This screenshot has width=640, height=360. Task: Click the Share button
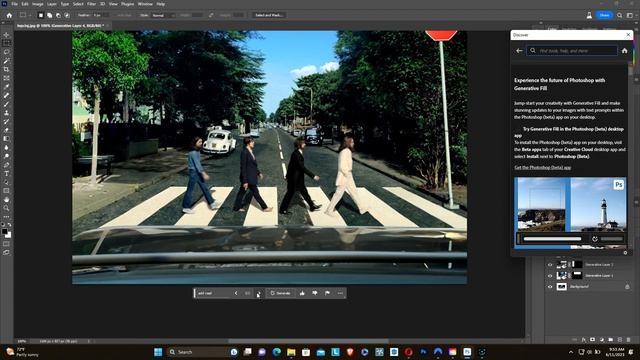tap(604, 15)
